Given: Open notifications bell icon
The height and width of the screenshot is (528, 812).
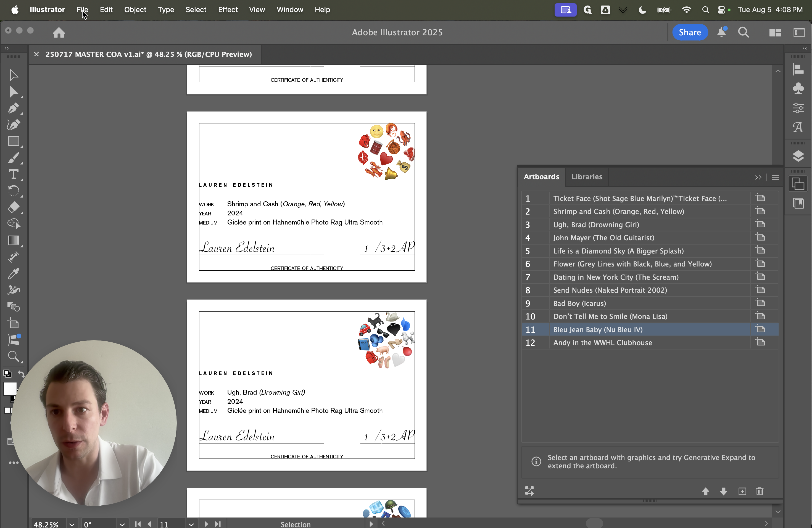Looking at the screenshot, I should 722,32.
